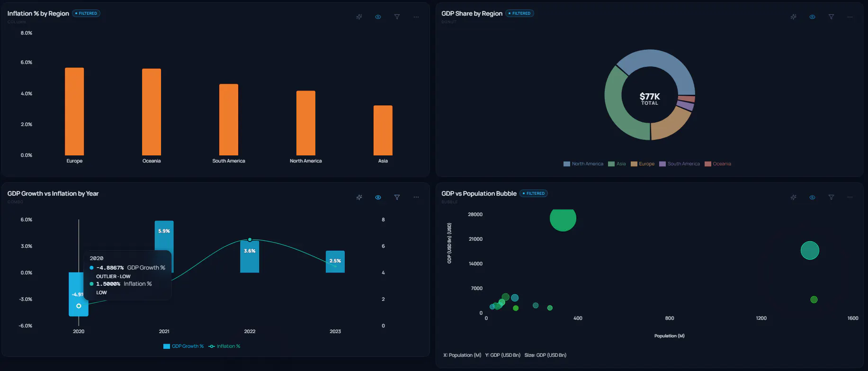Select the Asia inflation bar
The height and width of the screenshot is (371, 868).
383,130
